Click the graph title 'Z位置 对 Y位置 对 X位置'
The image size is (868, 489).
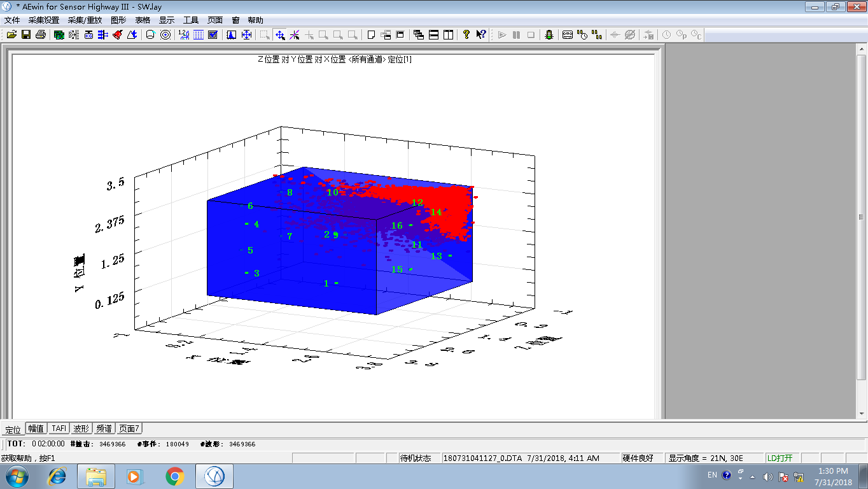point(302,59)
